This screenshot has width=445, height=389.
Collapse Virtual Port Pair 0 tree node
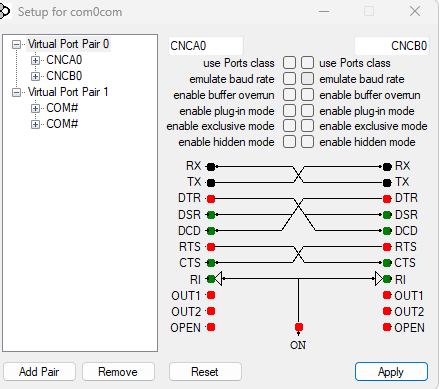[16, 44]
